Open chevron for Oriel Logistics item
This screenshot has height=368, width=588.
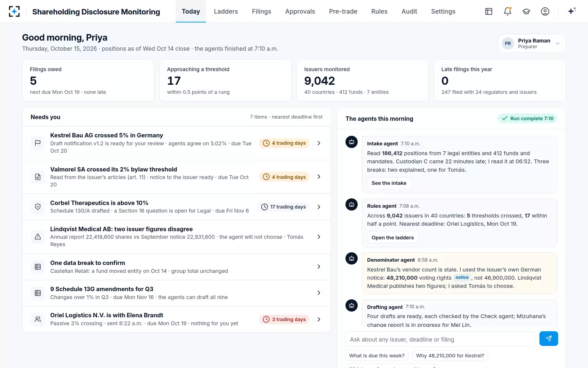pos(319,319)
